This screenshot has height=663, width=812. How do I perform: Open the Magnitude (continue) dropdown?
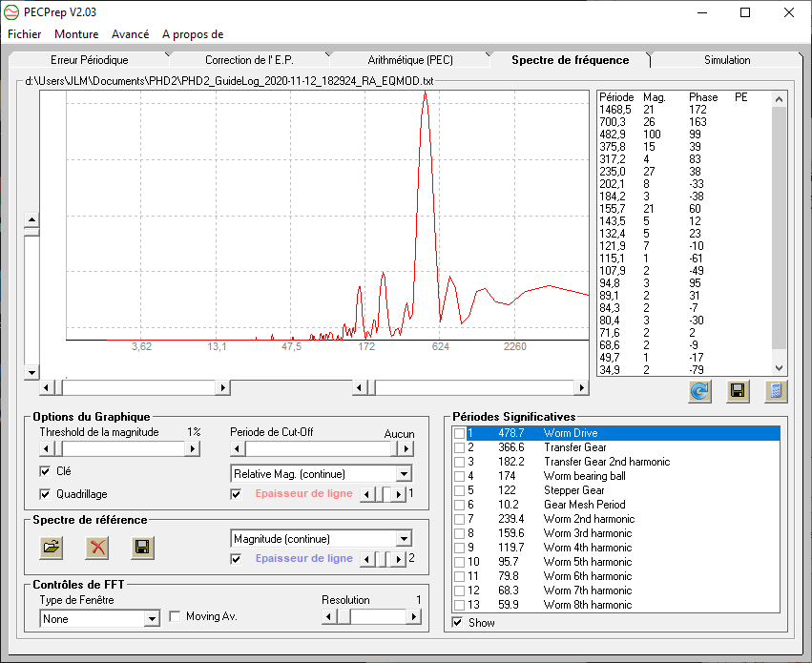404,539
